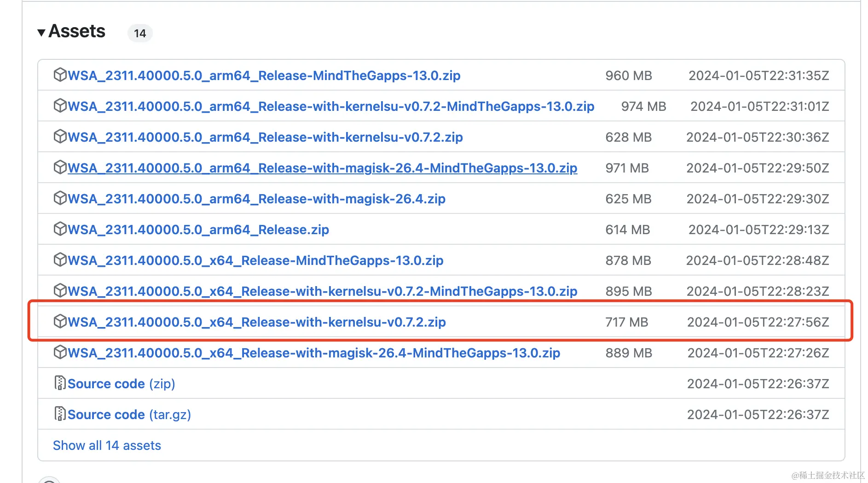Download WSA arm64_Release-with-magisk-26.4.zip
868x483 pixels.
256,199
